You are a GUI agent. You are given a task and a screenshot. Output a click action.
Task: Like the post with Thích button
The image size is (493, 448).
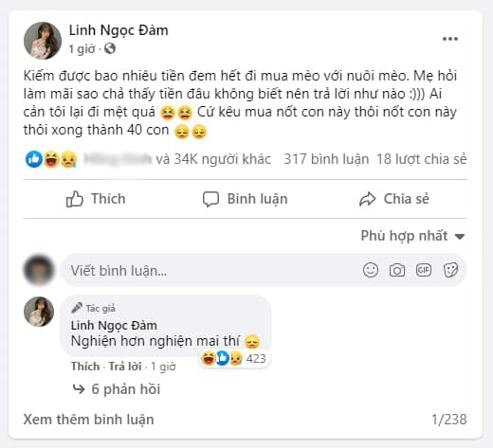click(x=96, y=199)
